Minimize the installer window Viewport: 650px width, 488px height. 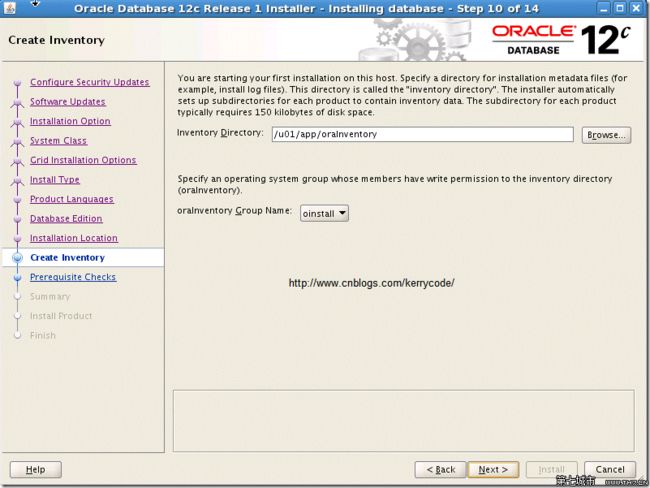604,7
